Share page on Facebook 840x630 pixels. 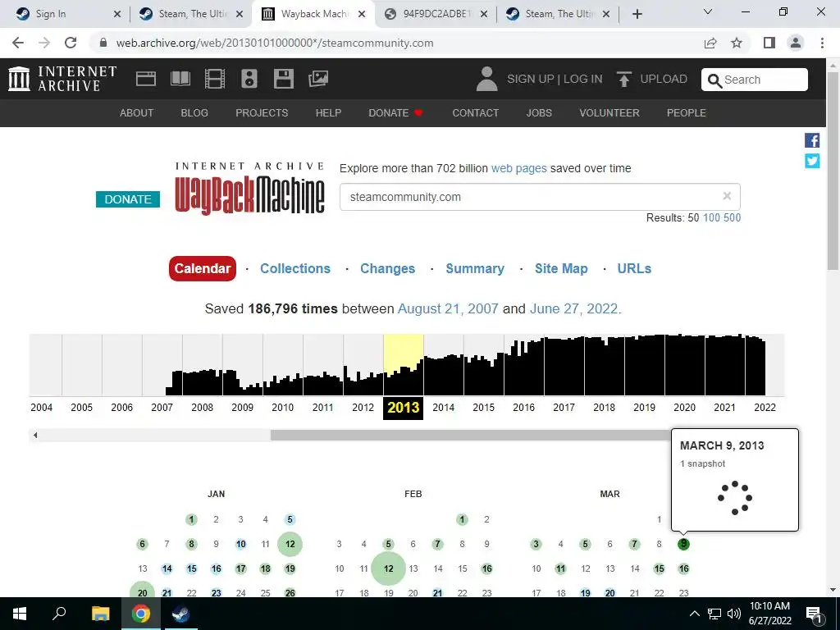pos(812,140)
